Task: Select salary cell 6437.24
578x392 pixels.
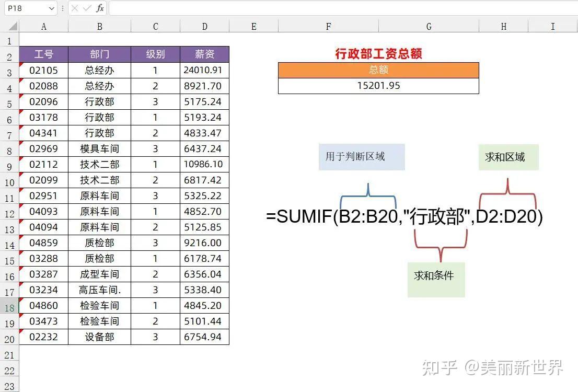Action: click(x=204, y=148)
